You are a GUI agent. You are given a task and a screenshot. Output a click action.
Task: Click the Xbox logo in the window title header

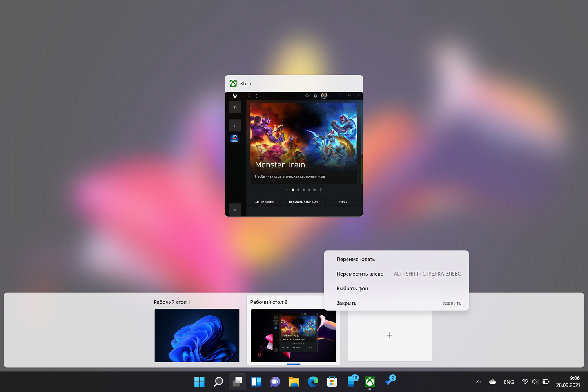pos(233,83)
